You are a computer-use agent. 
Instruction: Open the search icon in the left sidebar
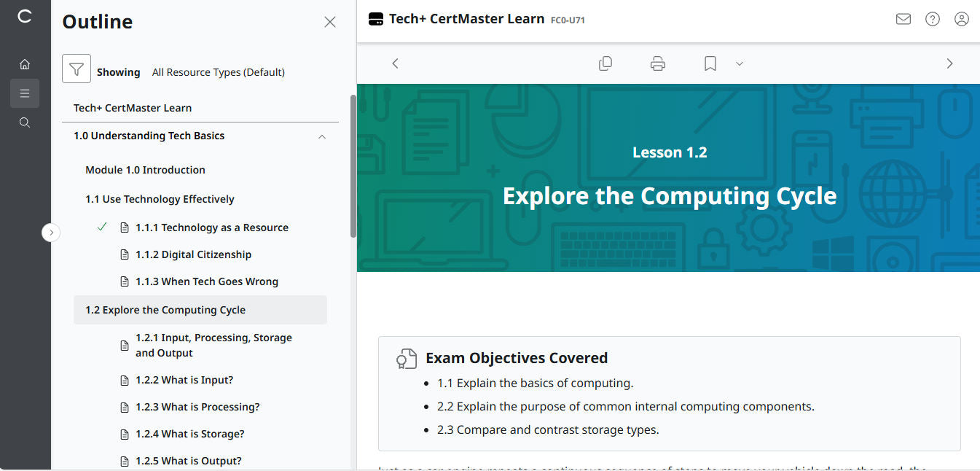pyautogui.click(x=25, y=122)
